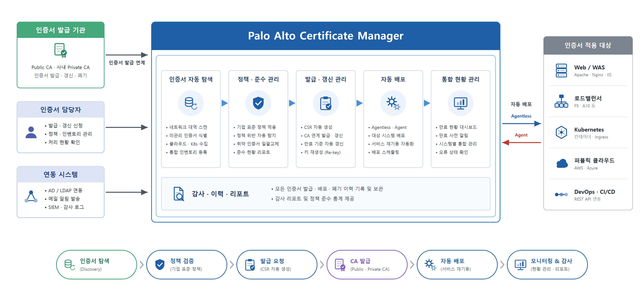
Task: Click the shield icon in 정책 검증 step pill
Action: tap(160, 265)
